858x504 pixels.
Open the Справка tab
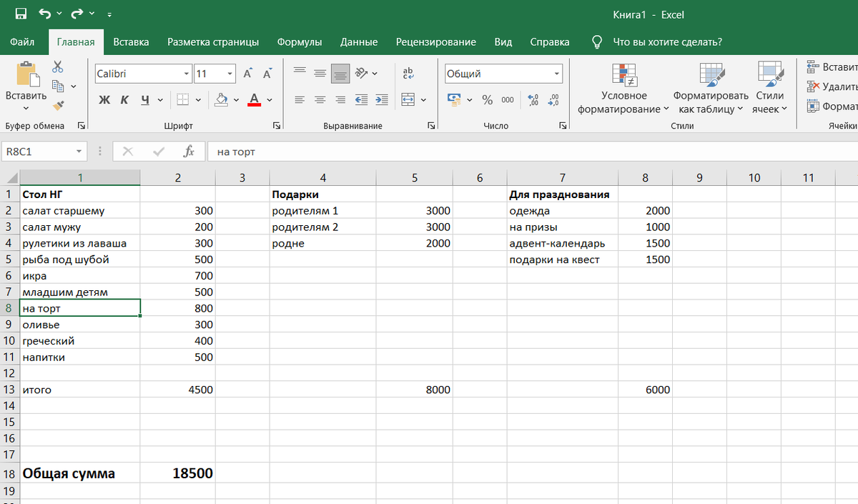(550, 41)
